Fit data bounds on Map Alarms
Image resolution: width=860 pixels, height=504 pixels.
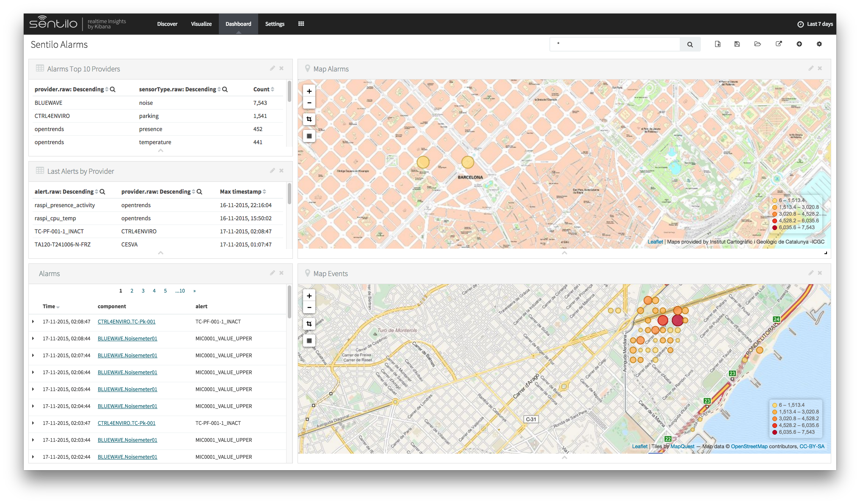309,119
